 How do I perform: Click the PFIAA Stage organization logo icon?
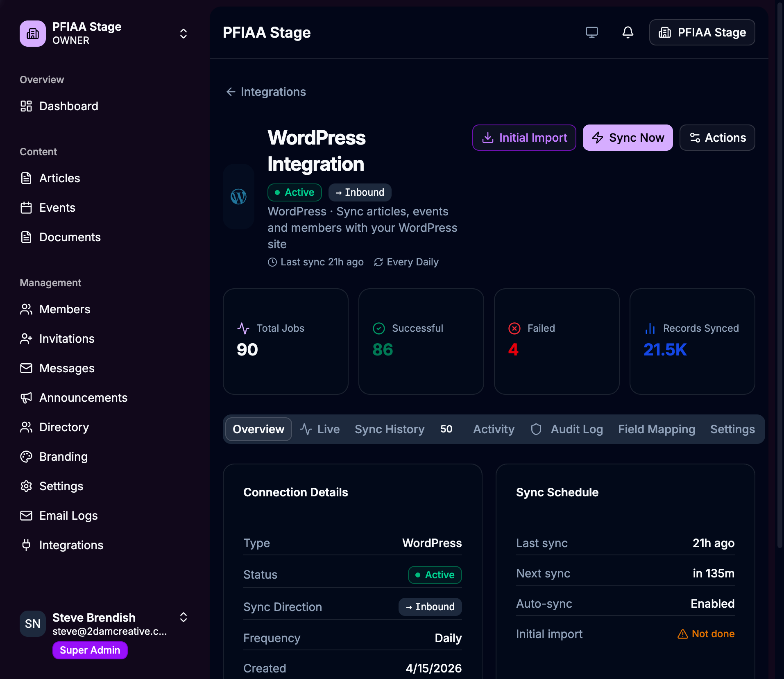click(x=33, y=34)
